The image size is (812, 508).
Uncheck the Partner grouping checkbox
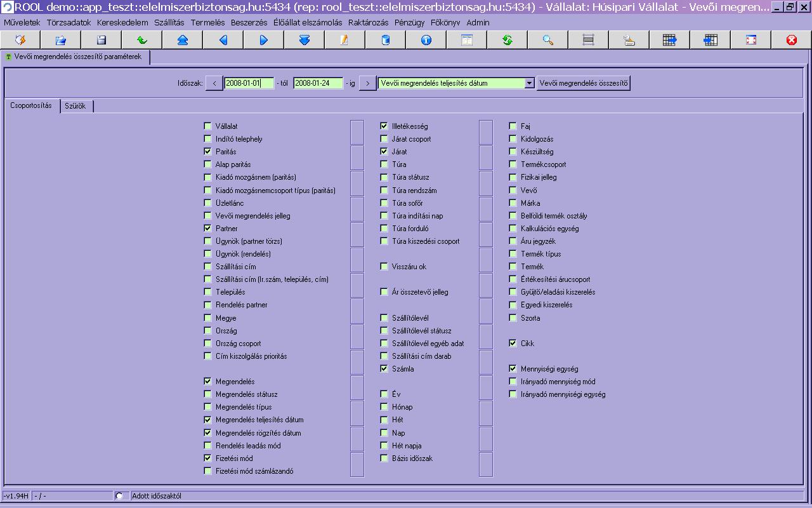(207, 228)
